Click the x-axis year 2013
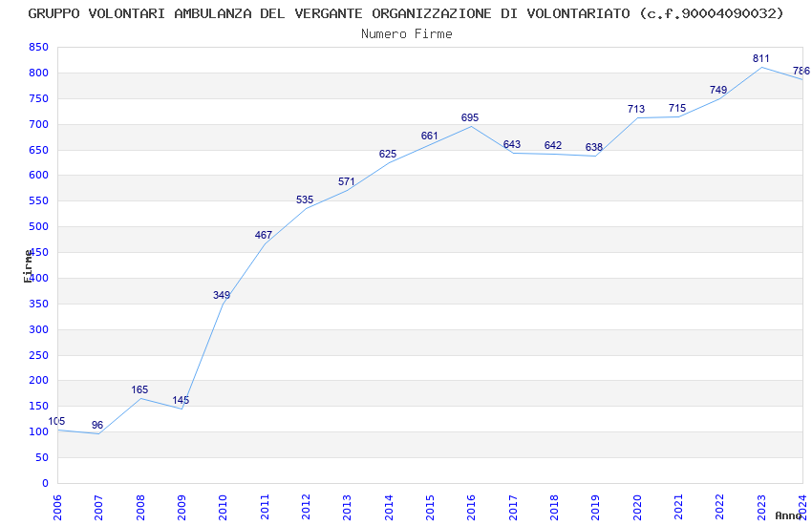Viewport: 812px width, 525px height. click(x=347, y=507)
